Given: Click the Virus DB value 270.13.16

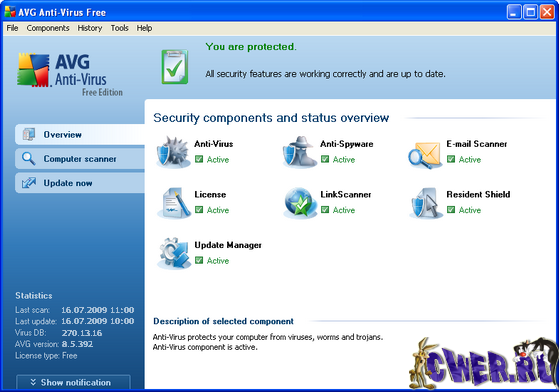Looking at the screenshot, I should 82,333.
